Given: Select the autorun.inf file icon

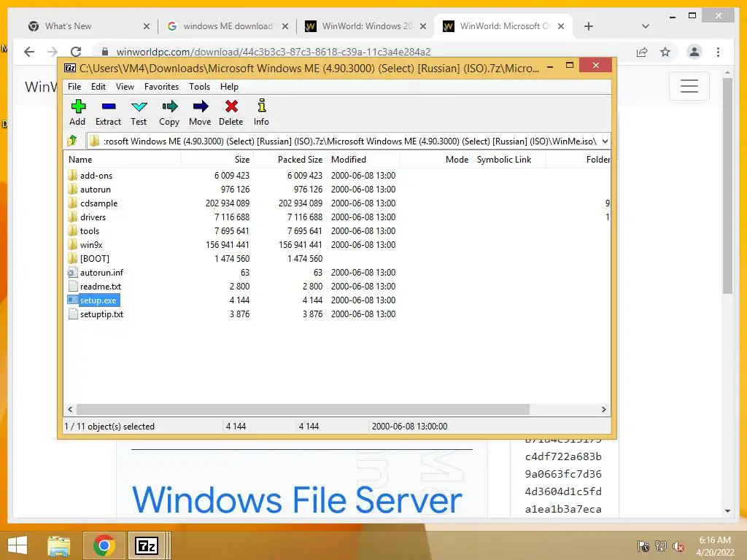Looking at the screenshot, I should [x=72, y=273].
